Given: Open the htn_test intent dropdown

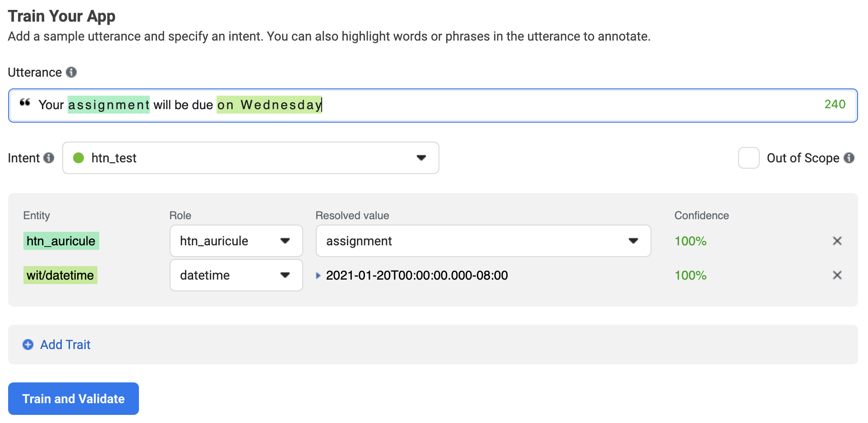Looking at the screenshot, I should tap(421, 158).
